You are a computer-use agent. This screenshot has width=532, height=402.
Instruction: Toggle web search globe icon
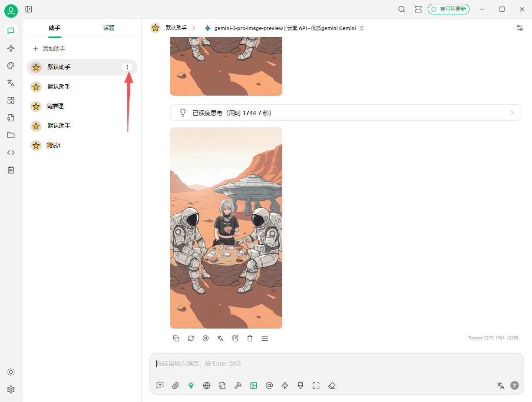[x=207, y=385]
